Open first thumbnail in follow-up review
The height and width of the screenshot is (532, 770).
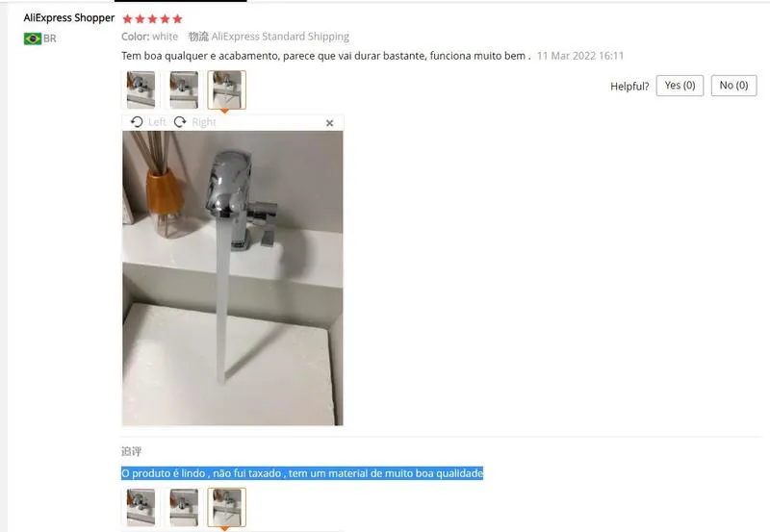(x=141, y=507)
